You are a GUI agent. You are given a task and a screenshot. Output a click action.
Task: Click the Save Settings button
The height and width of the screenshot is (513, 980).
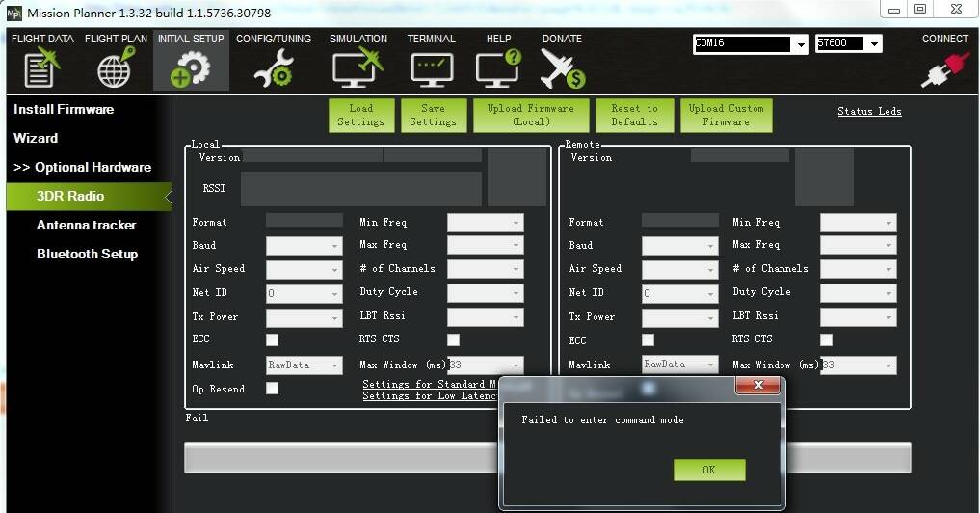point(433,115)
